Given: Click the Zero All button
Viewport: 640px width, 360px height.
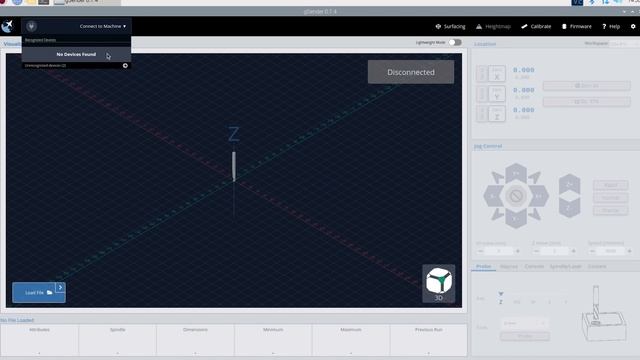Looking at the screenshot, I should click(x=587, y=86).
